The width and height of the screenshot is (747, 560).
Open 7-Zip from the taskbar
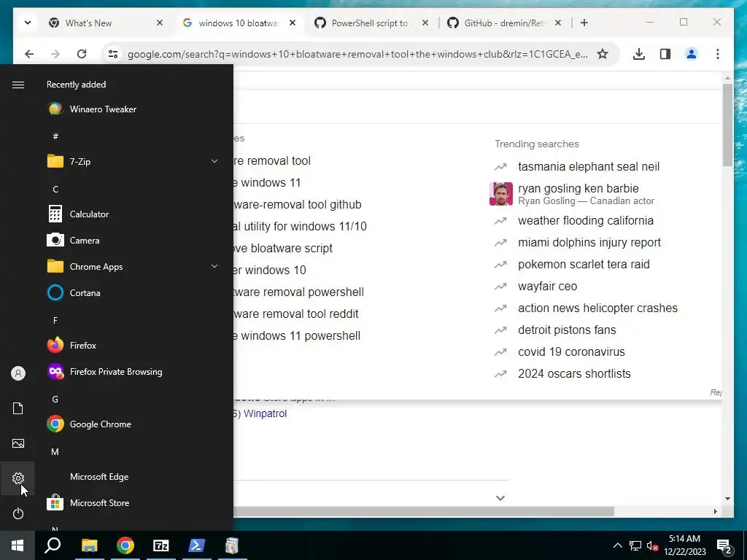tap(161, 545)
